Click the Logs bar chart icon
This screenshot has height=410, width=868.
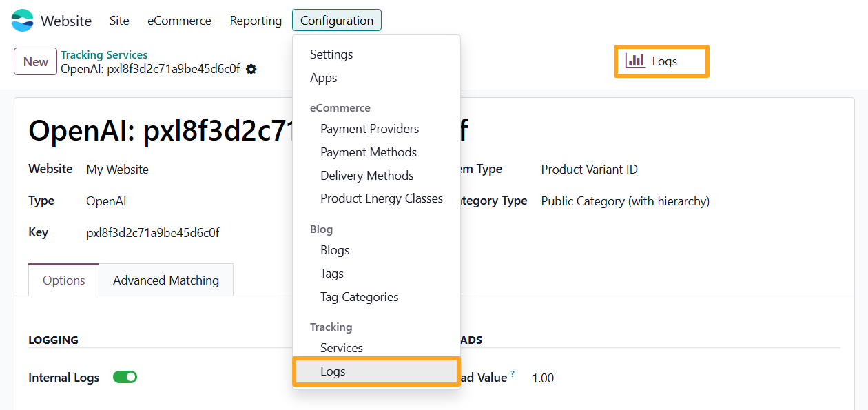[635, 61]
